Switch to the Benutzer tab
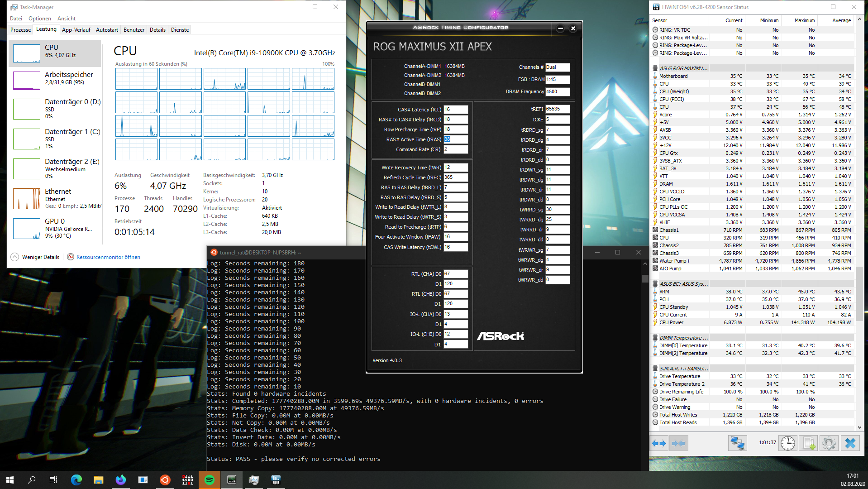The image size is (868, 489). click(x=134, y=30)
